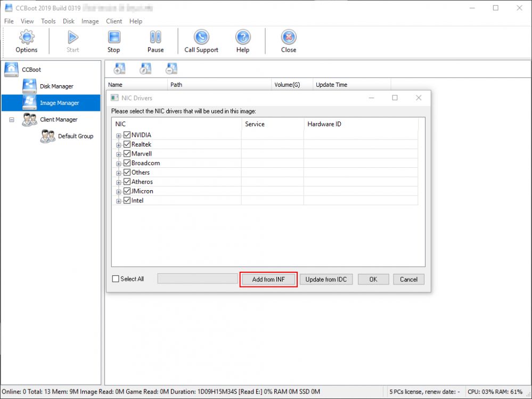Click the progress bar beside Select All
This screenshot has height=399, width=532.
click(198, 279)
